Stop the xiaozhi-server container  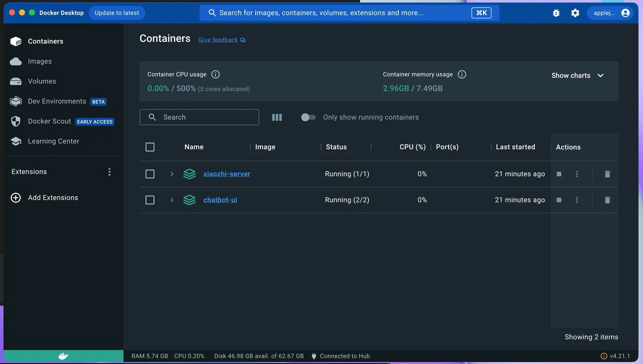[x=559, y=174]
